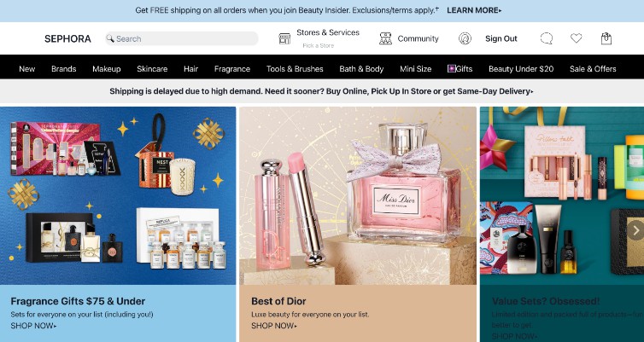This screenshot has height=342, width=644.
Task: Click the Community people icon
Action: click(385, 38)
